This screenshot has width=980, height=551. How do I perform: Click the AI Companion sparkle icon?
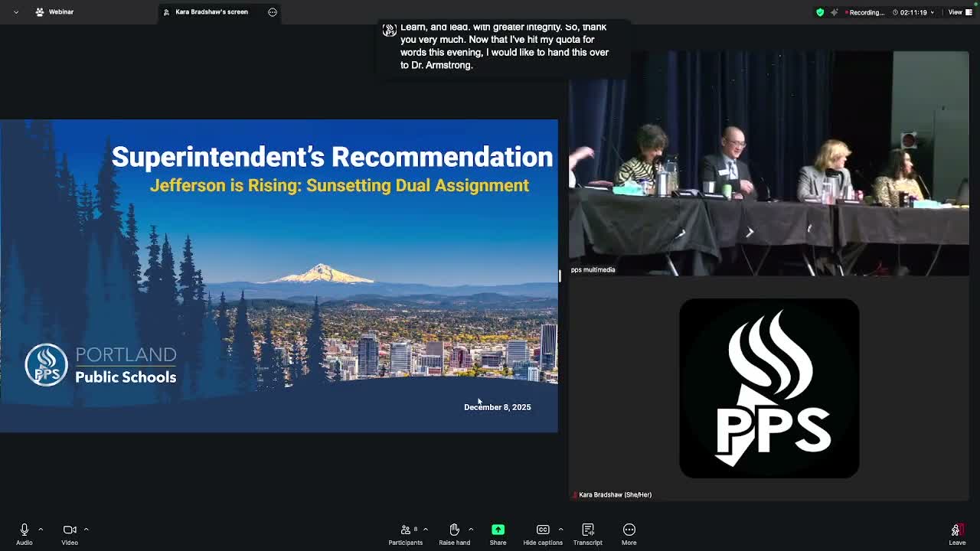(834, 12)
